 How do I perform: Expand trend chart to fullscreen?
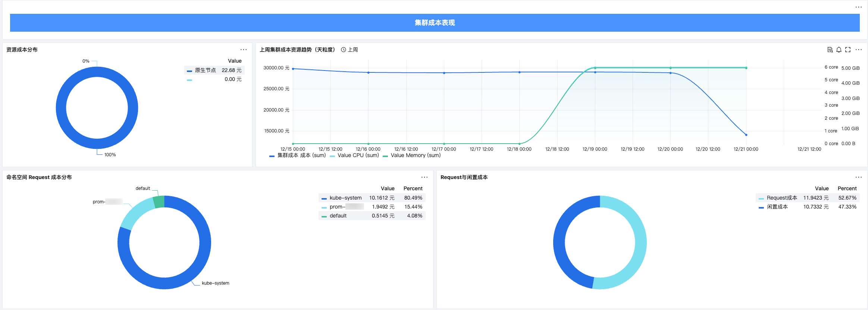(x=848, y=50)
